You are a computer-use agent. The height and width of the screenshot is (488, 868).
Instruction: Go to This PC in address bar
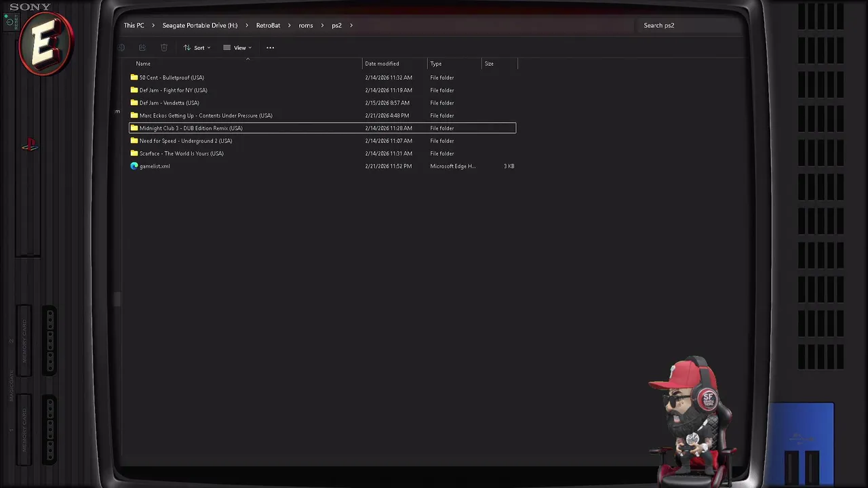coord(134,25)
